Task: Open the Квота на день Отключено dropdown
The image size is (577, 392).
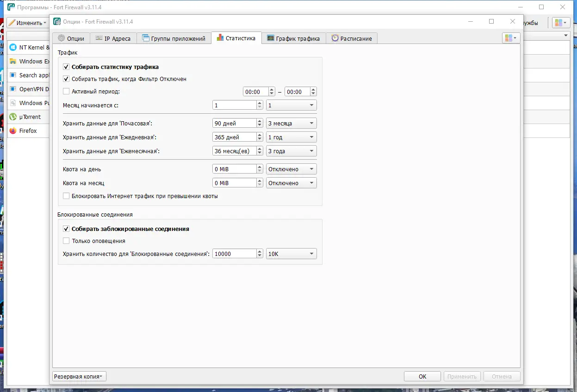Action: click(x=292, y=169)
